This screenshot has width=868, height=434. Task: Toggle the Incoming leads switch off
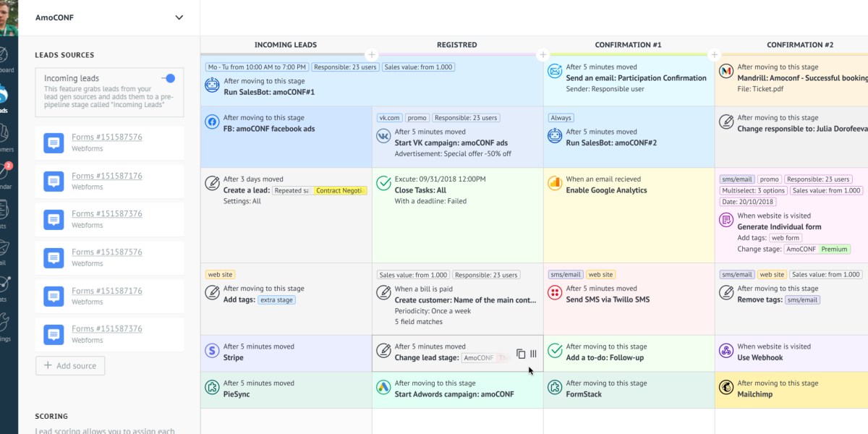[x=169, y=78]
